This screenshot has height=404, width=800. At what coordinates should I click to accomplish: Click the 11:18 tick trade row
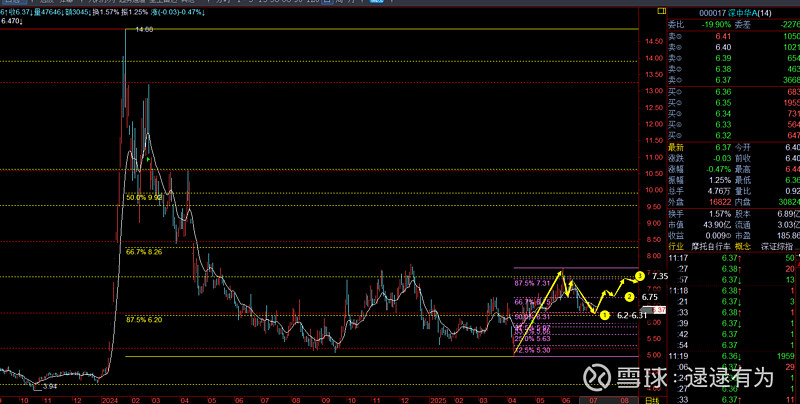[x=734, y=291]
